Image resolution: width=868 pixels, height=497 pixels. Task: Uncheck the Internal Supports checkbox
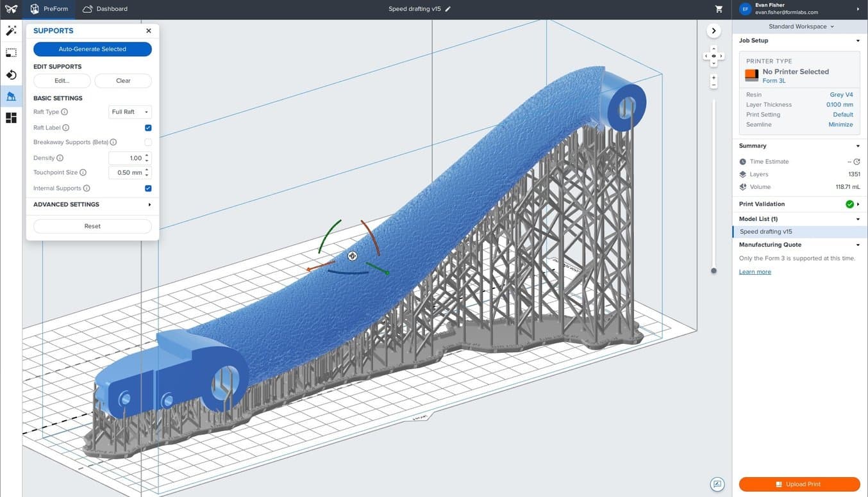click(148, 188)
